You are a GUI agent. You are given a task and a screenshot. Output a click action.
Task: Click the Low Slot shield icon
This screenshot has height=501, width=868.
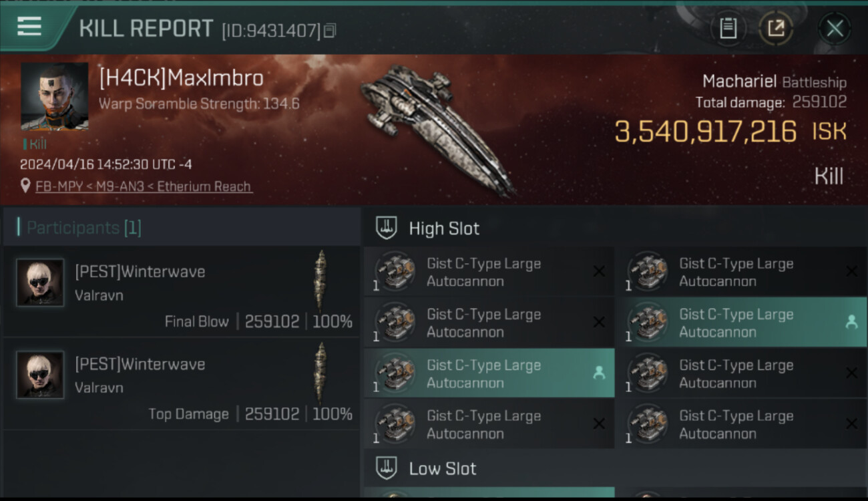tap(387, 468)
